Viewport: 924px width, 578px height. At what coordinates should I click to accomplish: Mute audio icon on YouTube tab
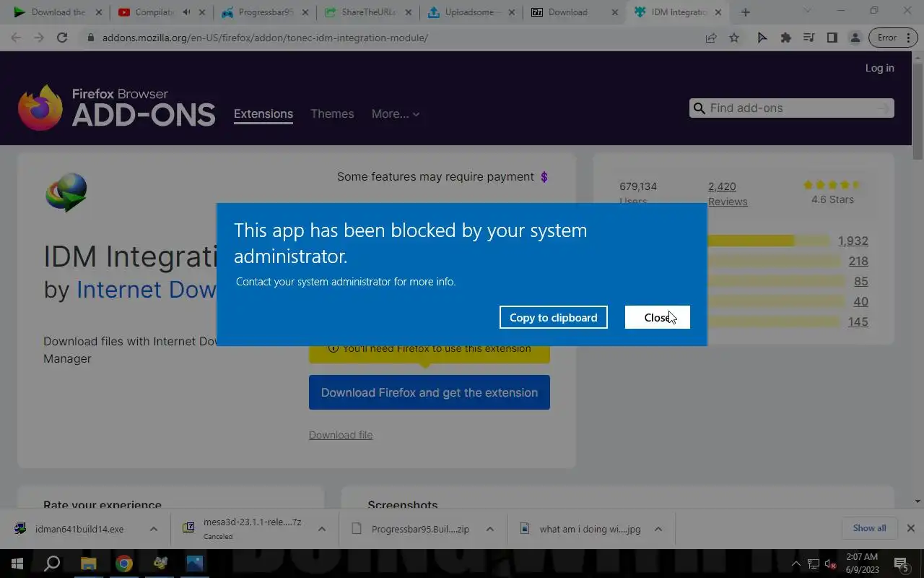click(187, 12)
